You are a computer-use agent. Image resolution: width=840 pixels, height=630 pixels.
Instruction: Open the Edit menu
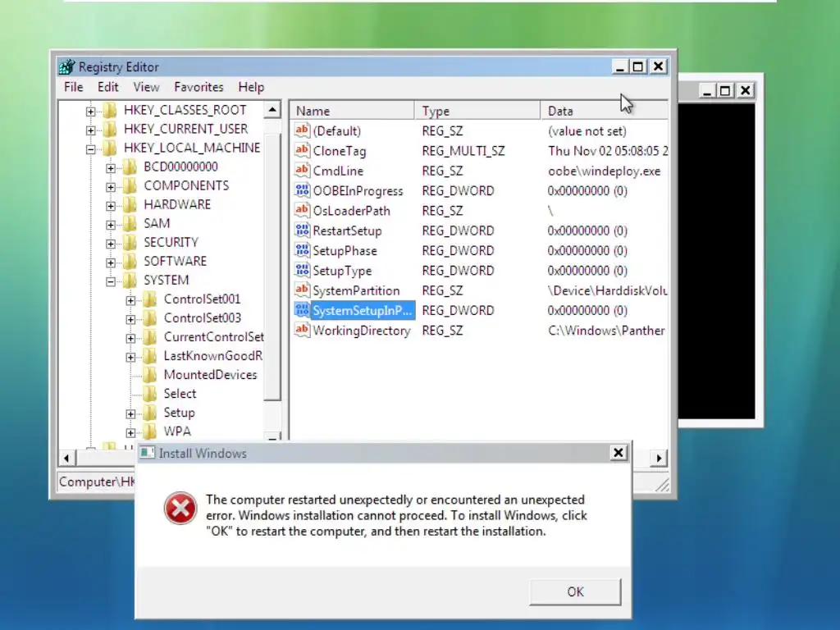point(107,87)
